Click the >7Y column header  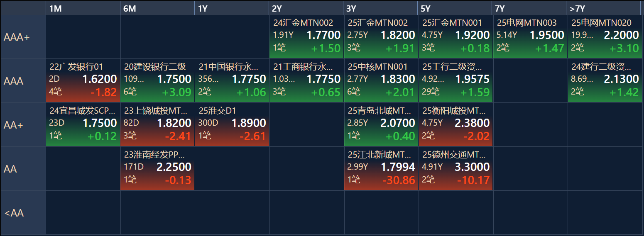pos(604,9)
